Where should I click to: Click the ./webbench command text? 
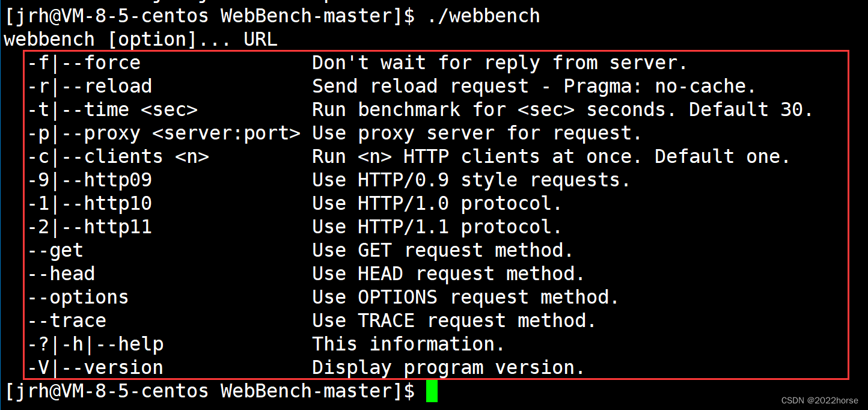(x=484, y=16)
